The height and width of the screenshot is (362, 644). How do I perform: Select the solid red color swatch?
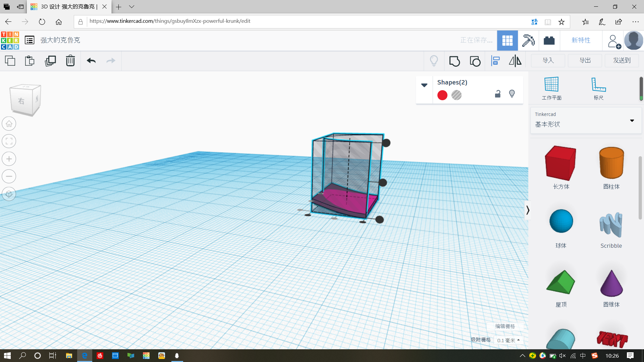[442, 95]
